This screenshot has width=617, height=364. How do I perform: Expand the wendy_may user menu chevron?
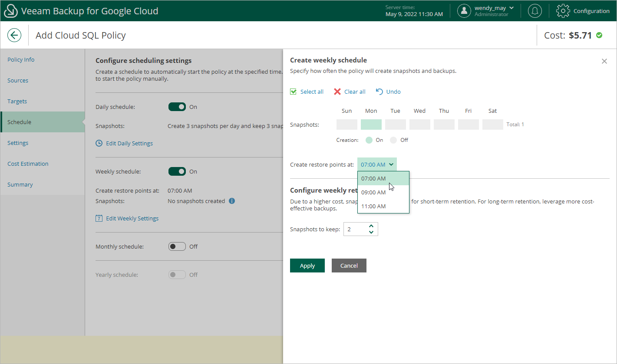click(511, 8)
